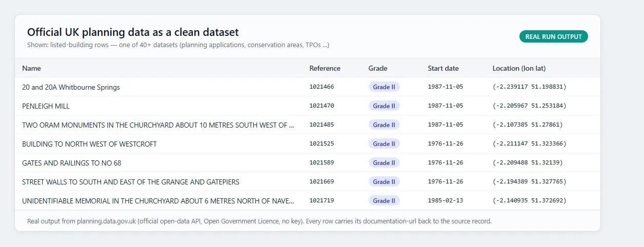This screenshot has height=247, width=644.
Task: Select the PENLEIGH MILL name cell
Action: click(x=46, y=106)
